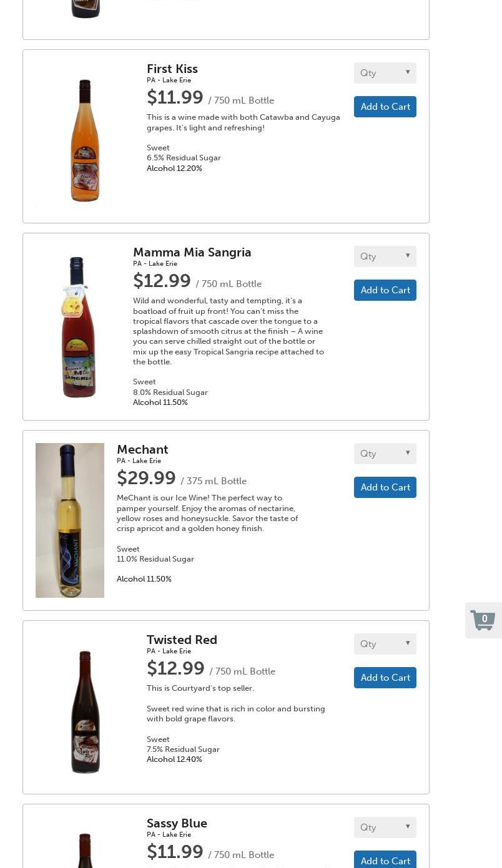Image resolution: width=502 pixels, height=868 pixels.
Task: Click the Sassy Blue product name
Action: (x=177, y=823)
